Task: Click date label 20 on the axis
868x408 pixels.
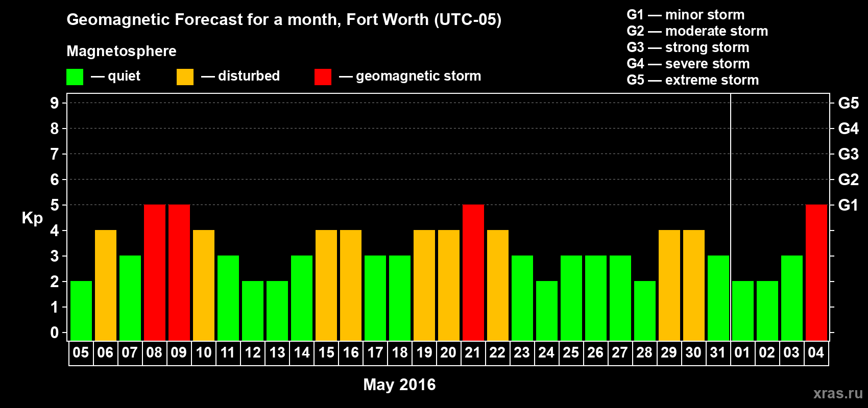Action: click(x=449, y=352)
